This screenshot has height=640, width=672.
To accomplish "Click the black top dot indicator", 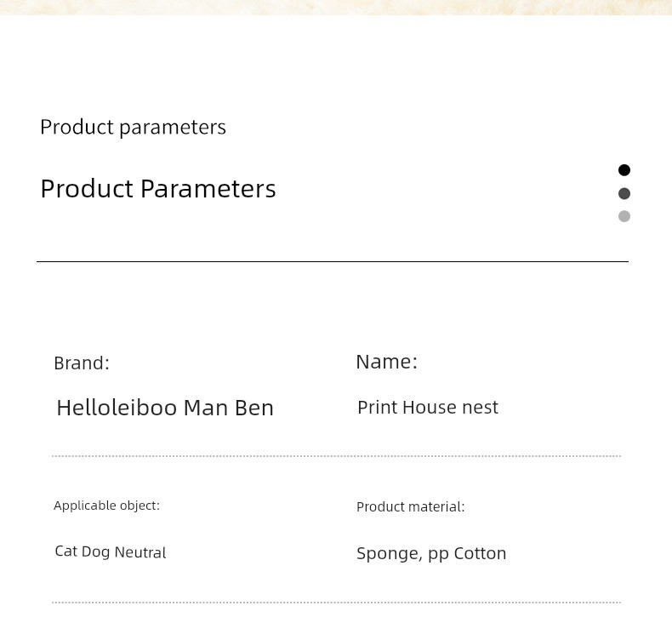I will click(624, 170).
